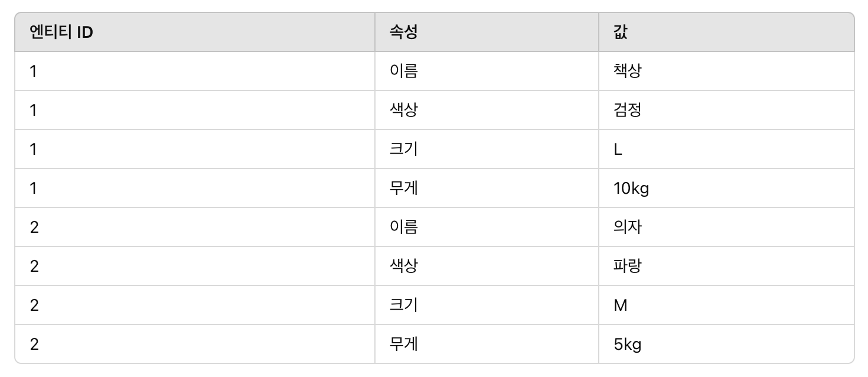Viewport: 868px width, 377px height.
Task: Select the cell containing 파랑
Action: pyautogui.click(x=726, y=266)
